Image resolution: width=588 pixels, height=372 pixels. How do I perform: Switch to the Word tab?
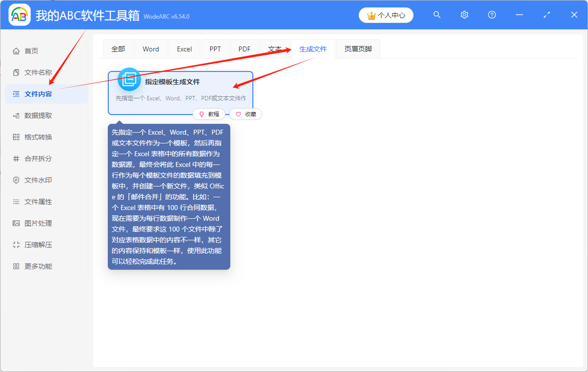coord(150,48)
